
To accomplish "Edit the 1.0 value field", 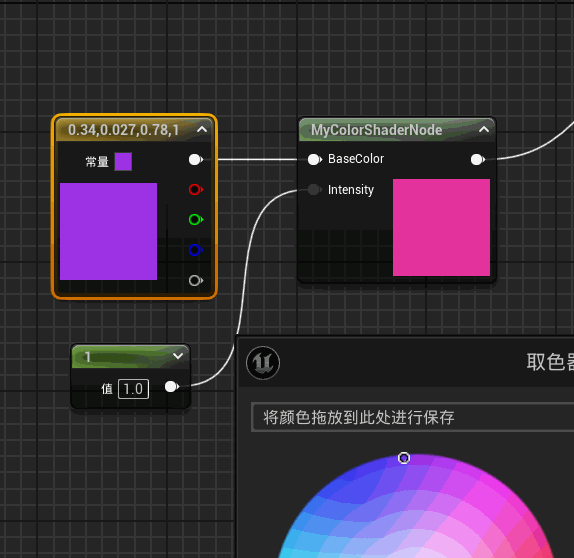I will click(x=133, y=389).
